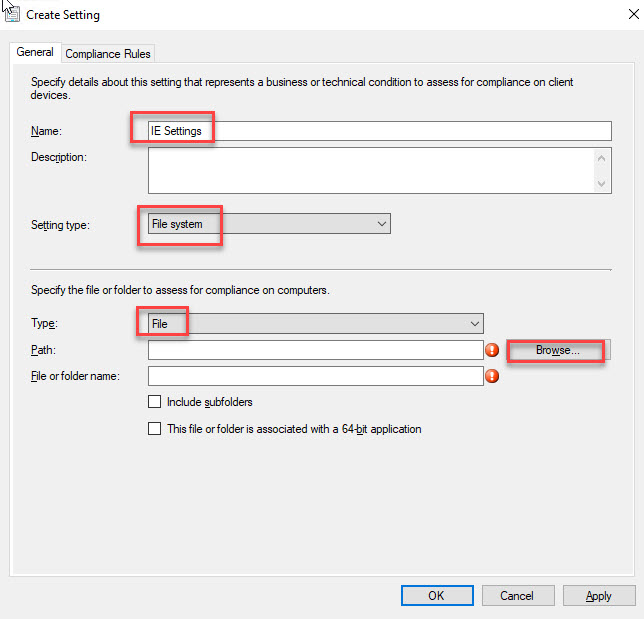The width and height of the screenshot is (644, 619).
Task: Click the File or folder name field
Action: (x=315, y=376)
